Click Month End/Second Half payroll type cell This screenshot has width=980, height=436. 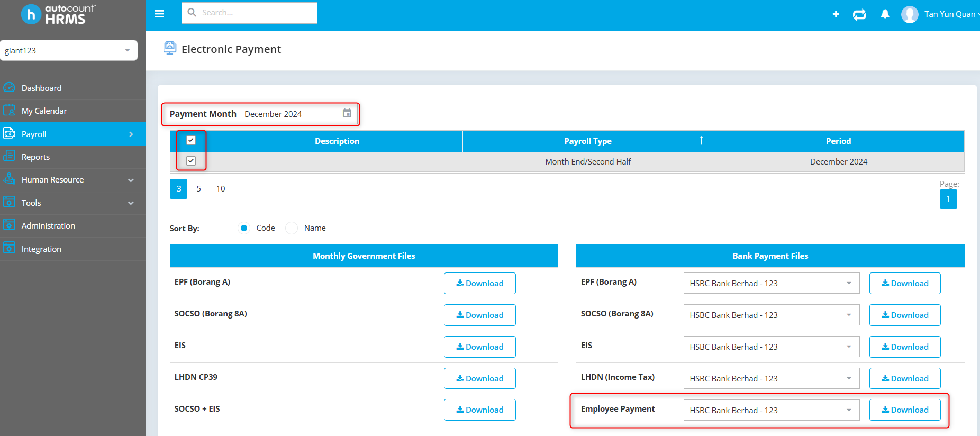pos(588,162)
